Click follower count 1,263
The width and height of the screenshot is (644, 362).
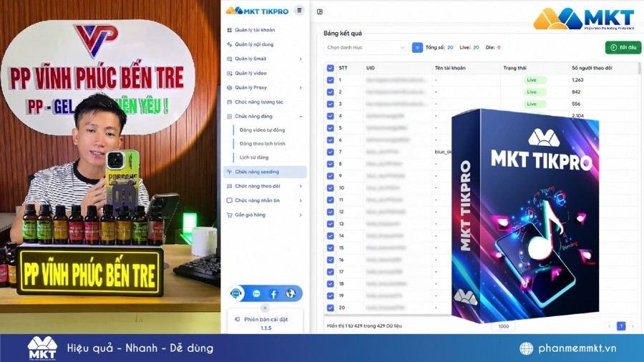577,80
